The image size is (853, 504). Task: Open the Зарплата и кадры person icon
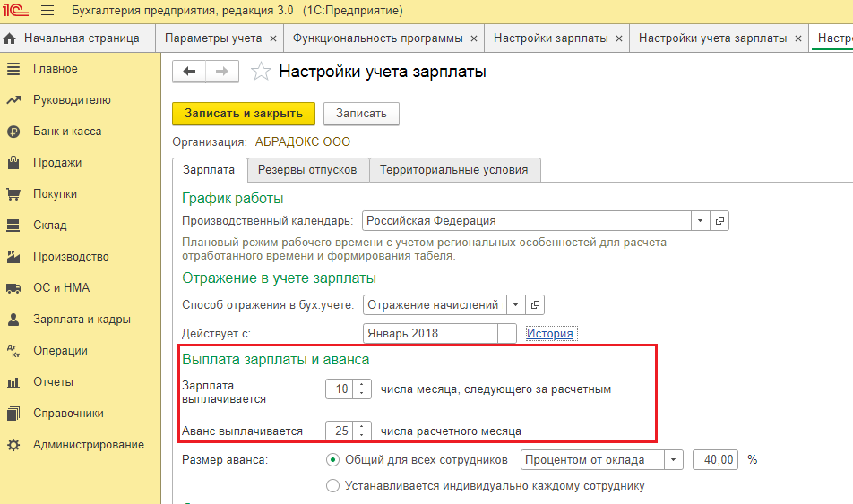(13, 320)
